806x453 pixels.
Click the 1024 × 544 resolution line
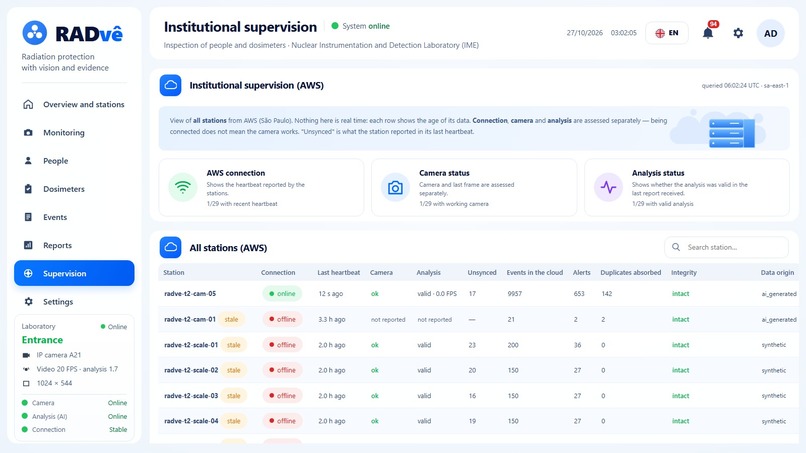tap(48, 383)
